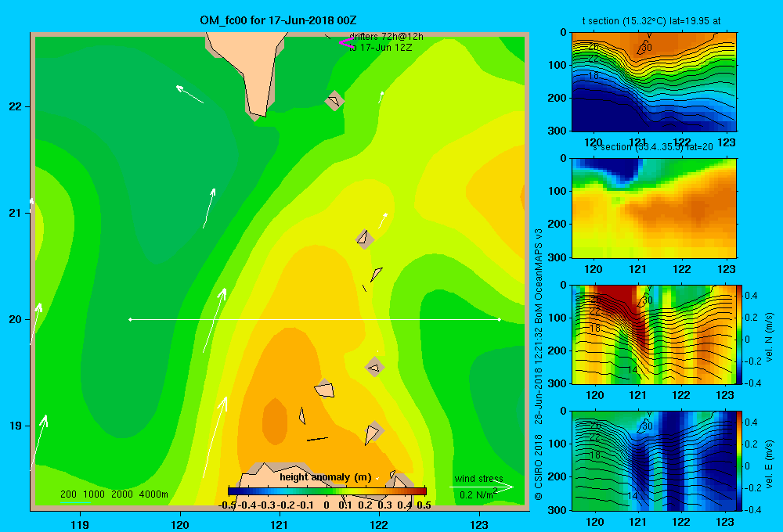Click the height anomaly color bar

coord(327,491)
